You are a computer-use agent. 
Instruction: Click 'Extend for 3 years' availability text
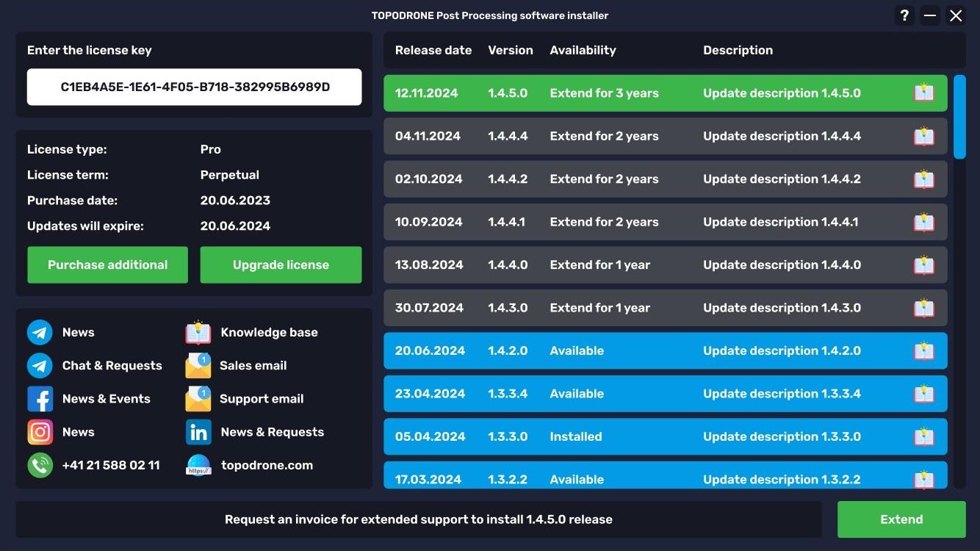point(604,93)
